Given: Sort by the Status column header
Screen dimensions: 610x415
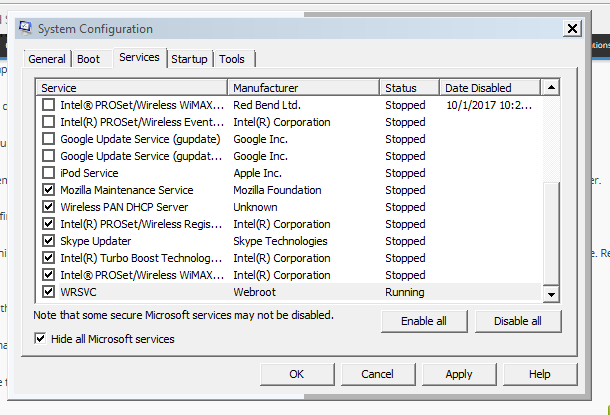Looking at the screenshot, I should click(x=409, y=88).
